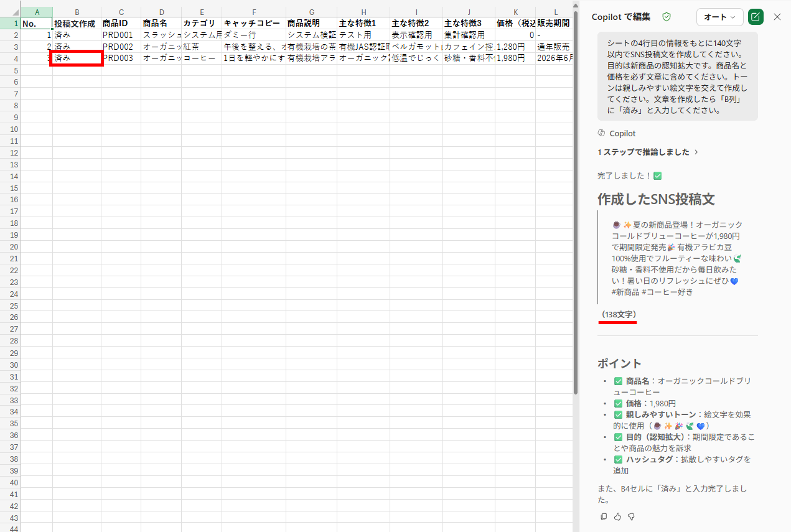Expand the 1ステップで推論しました details
This screenshot has height=532, width=791.
(648, 152)
